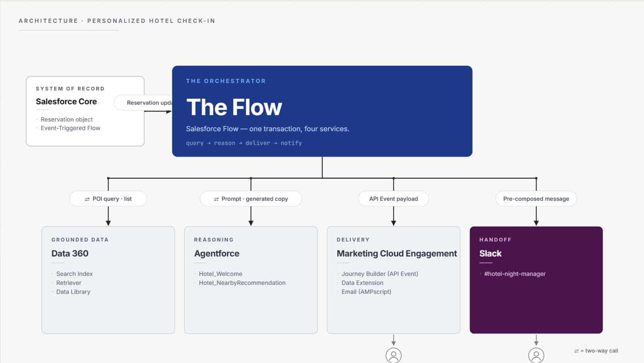Click Marketing Cloud Engagement heading

click(397, 253)
